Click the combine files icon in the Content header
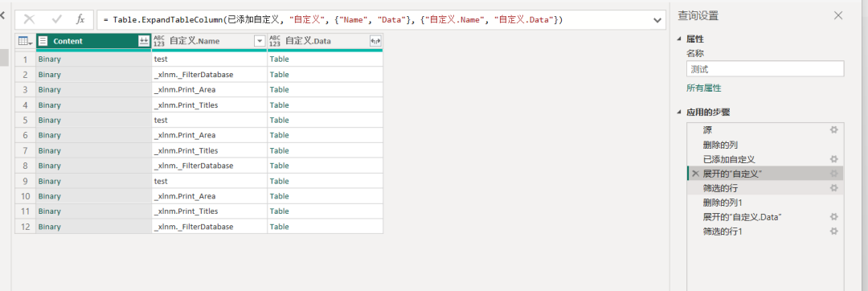 144,41
